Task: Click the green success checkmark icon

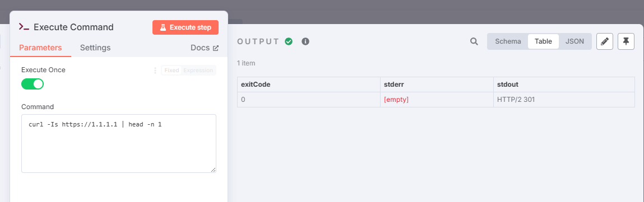Action: pyautogui.click(x=289, y=41)
